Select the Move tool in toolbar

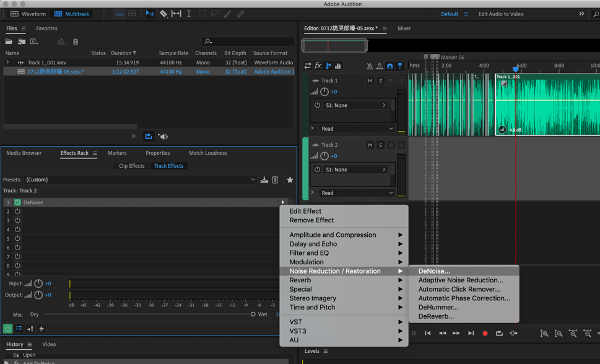pos(150,14)
